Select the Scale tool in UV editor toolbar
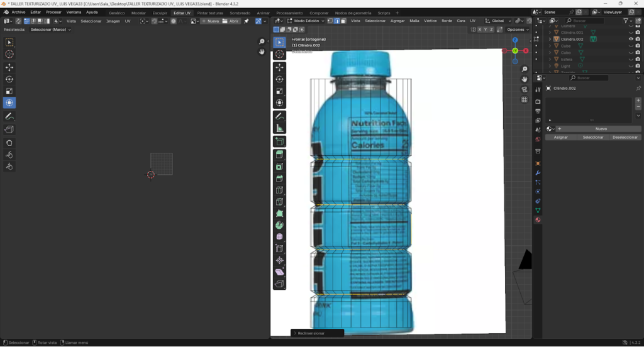Screen dimensions: 644x347 click(9, 91)
